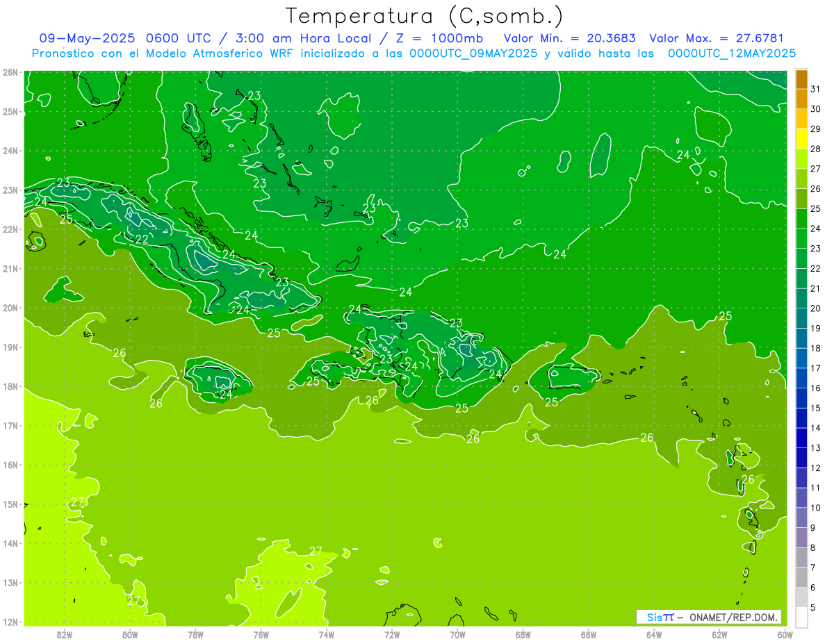834x644 pixels.
Task: Click the legend value '21'
Action: click(815, 288)
